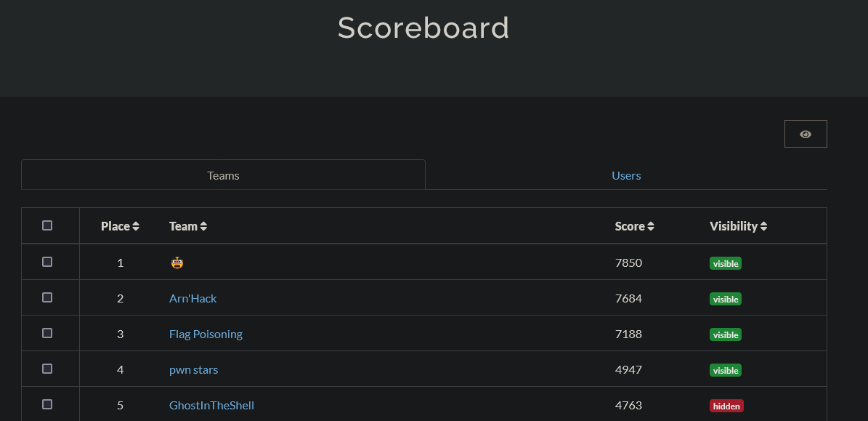Click the visible badge in the first-place row
The width and height of the screenshot is (868, 421).
point(725,263)
